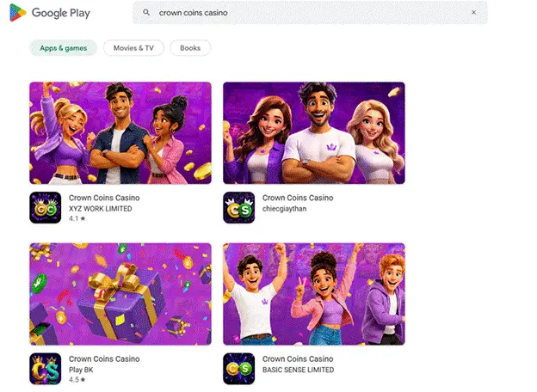537x392 pixels.
Task: Select the Apps & games filter chip
Action: pos(64,48)
